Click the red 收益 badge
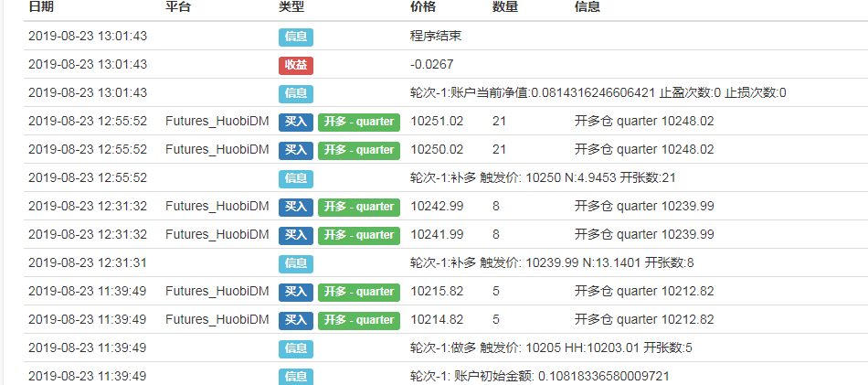 [x=296, y=65]
